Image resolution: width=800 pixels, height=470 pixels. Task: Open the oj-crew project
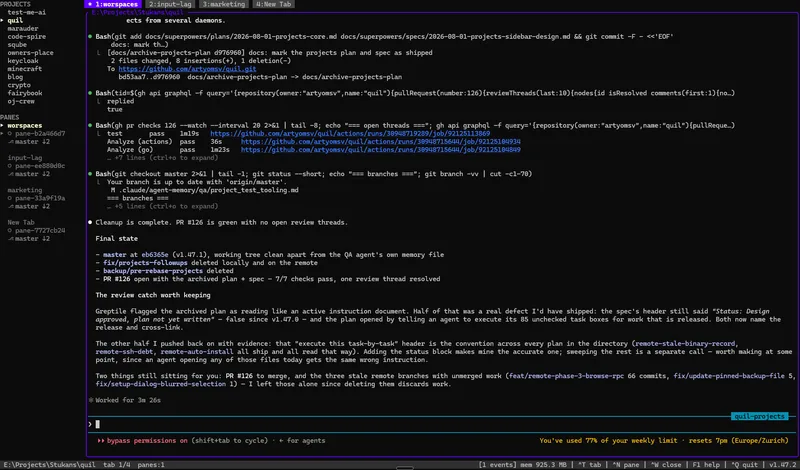tap(21, 101)
